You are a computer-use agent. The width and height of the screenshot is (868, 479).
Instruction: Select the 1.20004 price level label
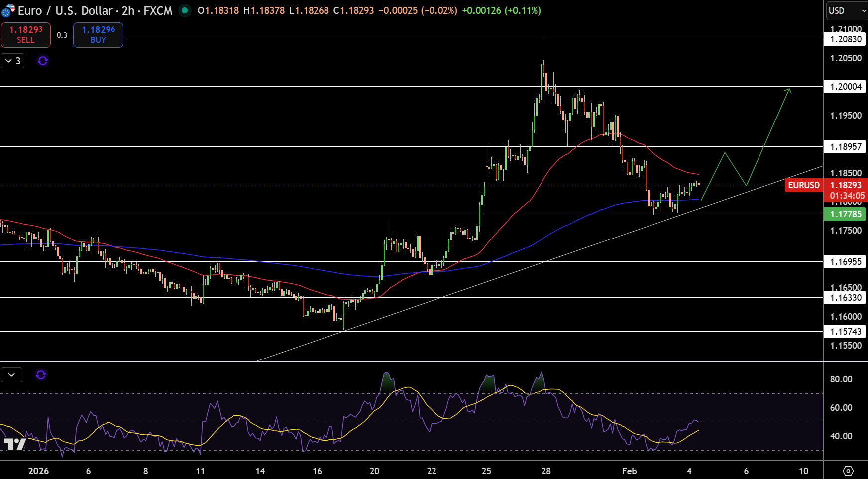(x=845, y=86)
